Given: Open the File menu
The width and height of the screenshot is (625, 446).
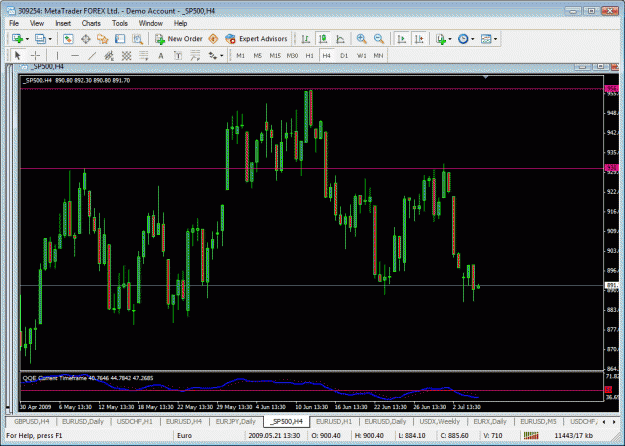Looking at the screenshot, I should (x=14, y=23).
